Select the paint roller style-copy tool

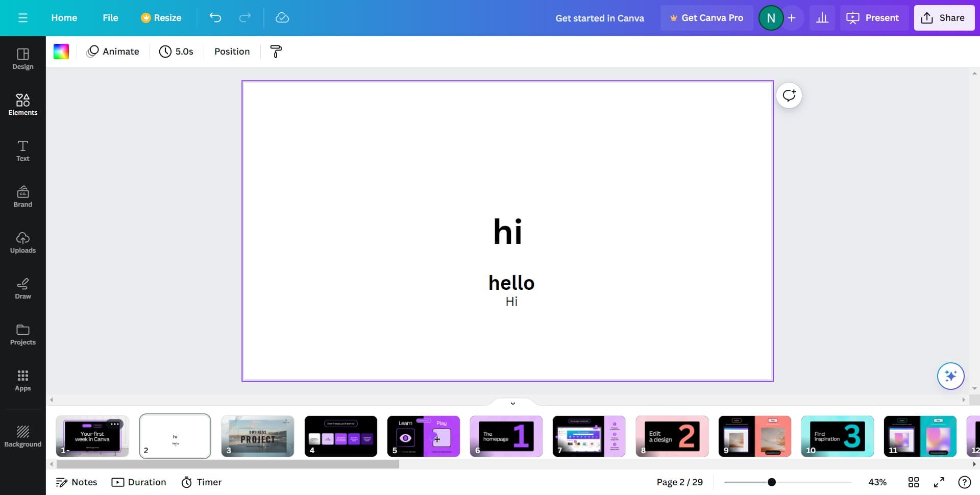[x=276, y=51]
